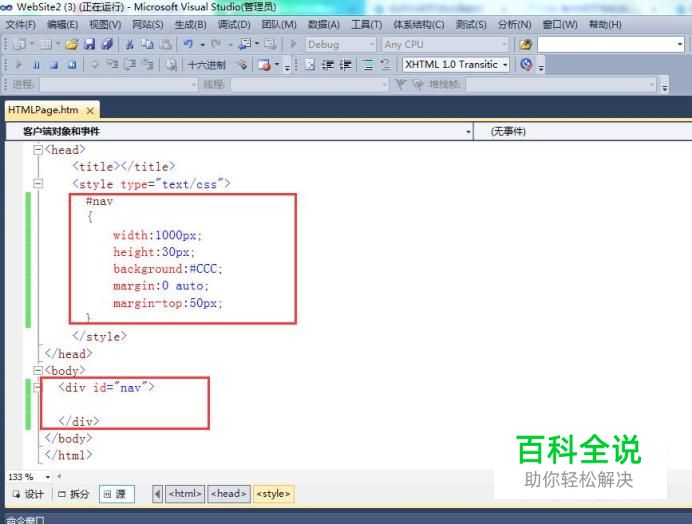692x524 pixels.
Task: Open the 调试(D) menu
Action: tap(234, 25)
